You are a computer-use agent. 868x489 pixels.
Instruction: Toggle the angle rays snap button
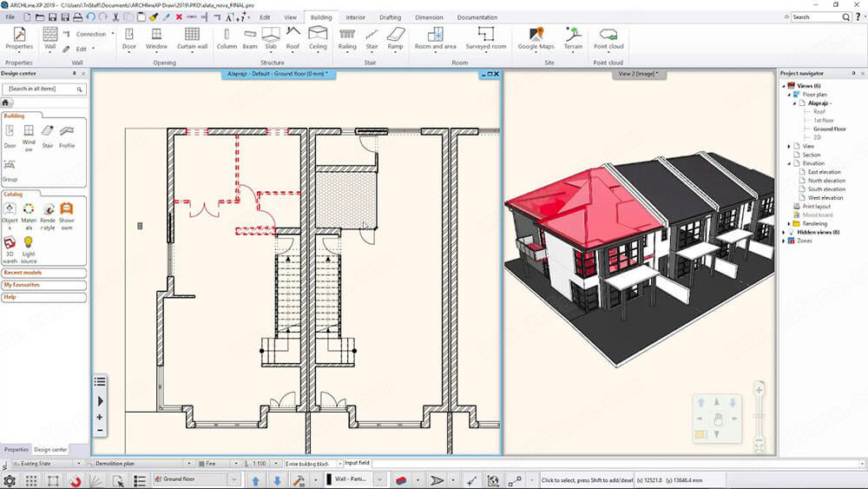pos(95,480)
